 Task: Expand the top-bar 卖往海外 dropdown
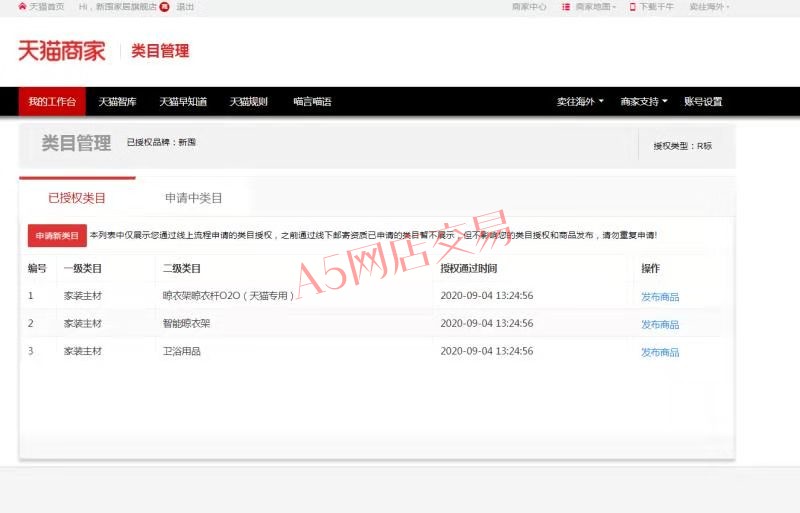pos(709,7)
